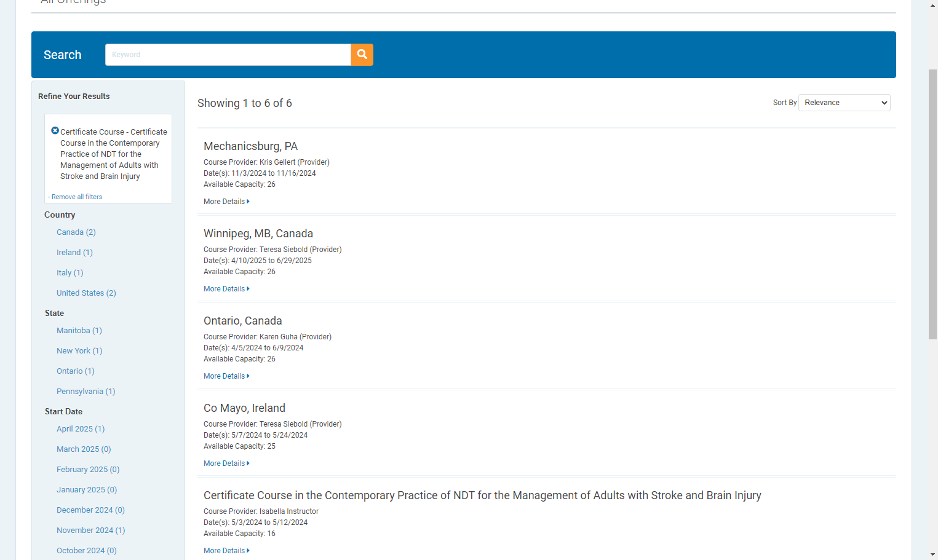Select start date October 2024 (0)
938x560 pixels.
[87, 551]
